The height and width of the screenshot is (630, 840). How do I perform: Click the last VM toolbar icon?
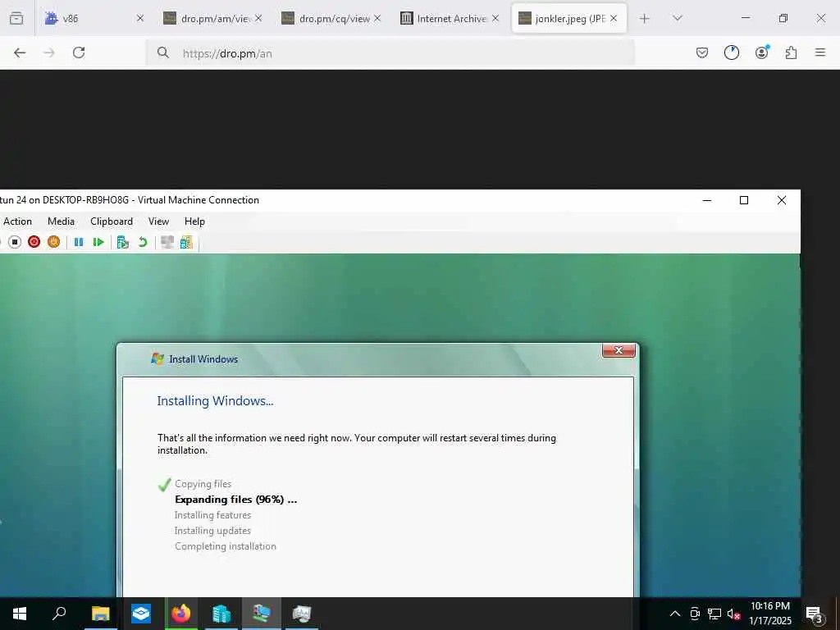coord(186,242)
